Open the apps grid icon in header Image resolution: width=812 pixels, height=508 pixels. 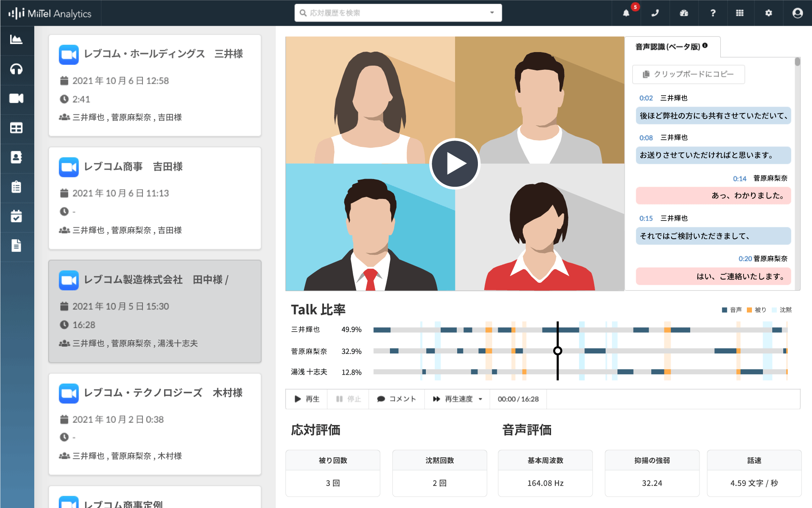[x=740, y=13]
